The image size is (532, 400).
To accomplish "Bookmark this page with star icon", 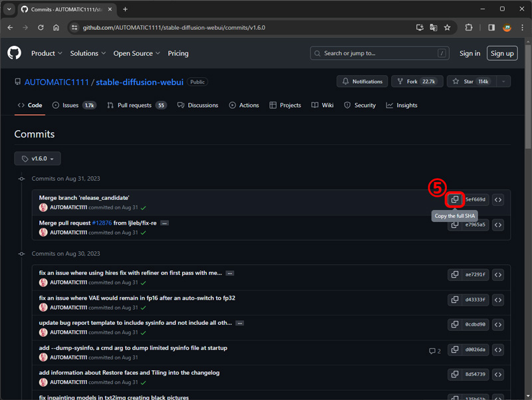I will [448, 28].
